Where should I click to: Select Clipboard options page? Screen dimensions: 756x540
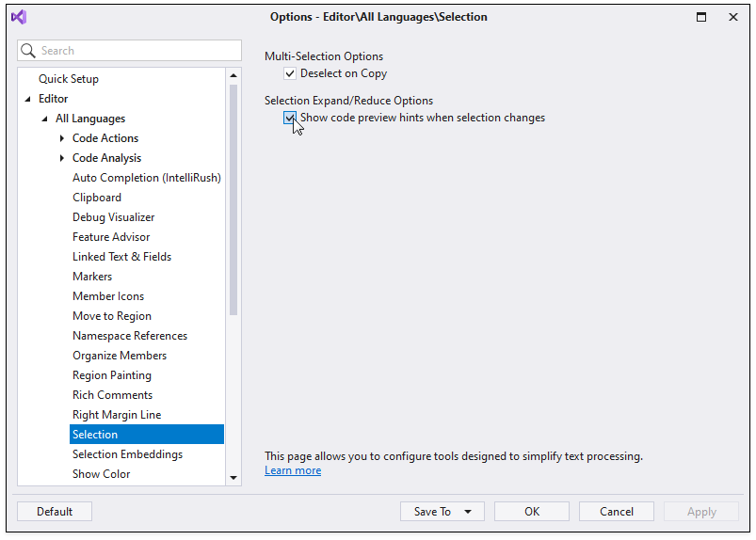[x=97, y=198]
